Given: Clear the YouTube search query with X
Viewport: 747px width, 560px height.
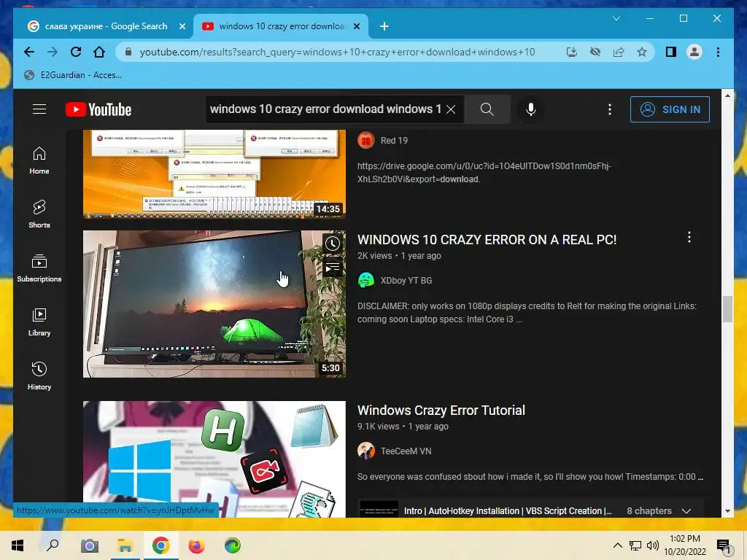Looking at the screenshot, I should pos(451,109).
